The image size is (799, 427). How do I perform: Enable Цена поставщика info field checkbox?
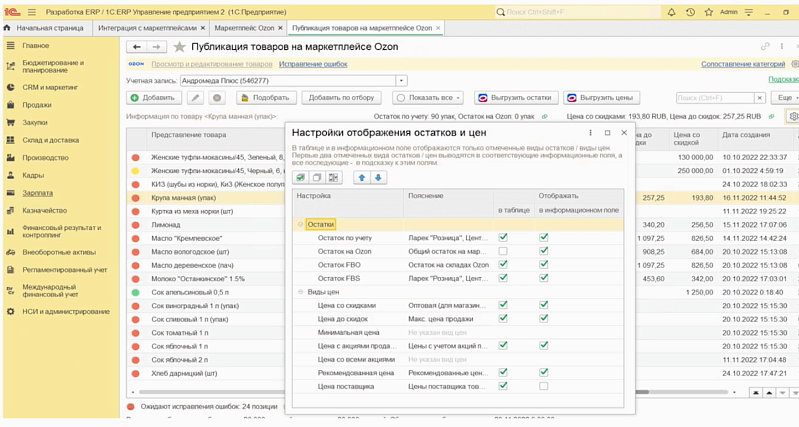pos(544,386)
